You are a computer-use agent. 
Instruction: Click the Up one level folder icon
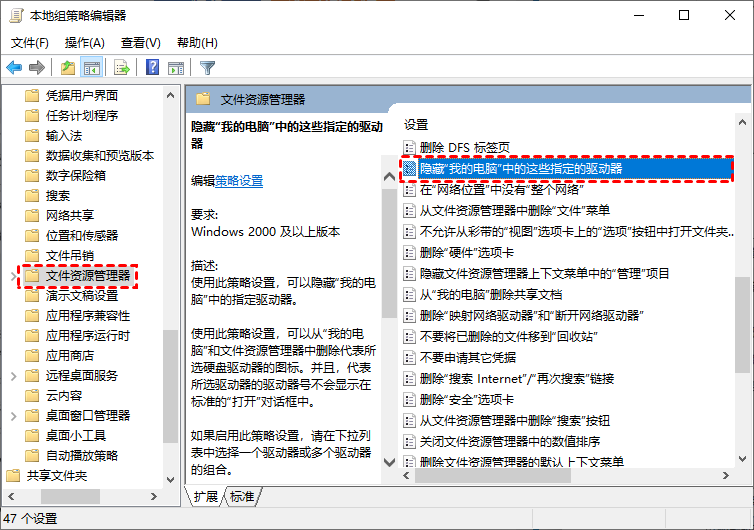[68, 68]
